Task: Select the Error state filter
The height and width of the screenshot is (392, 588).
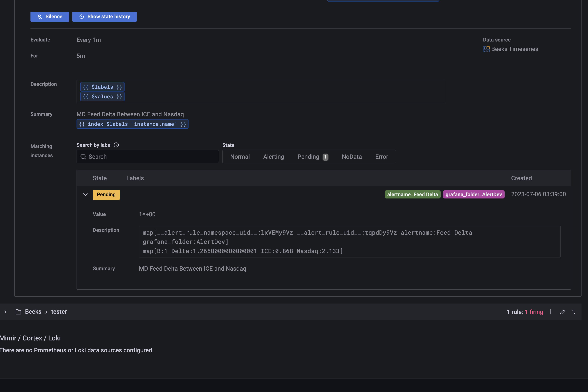Action: point(381,157)
